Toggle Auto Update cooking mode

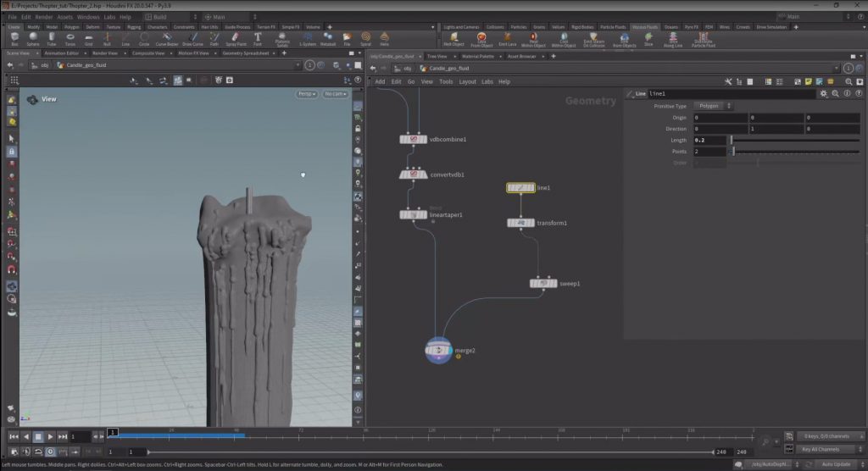tap(837, 464)
